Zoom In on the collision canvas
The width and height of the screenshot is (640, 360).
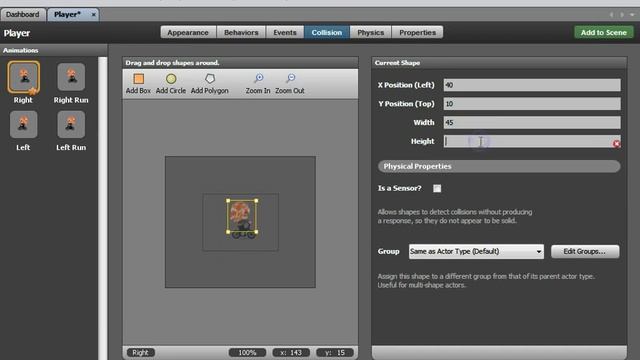pyautogui.click(x=258, y=83)
